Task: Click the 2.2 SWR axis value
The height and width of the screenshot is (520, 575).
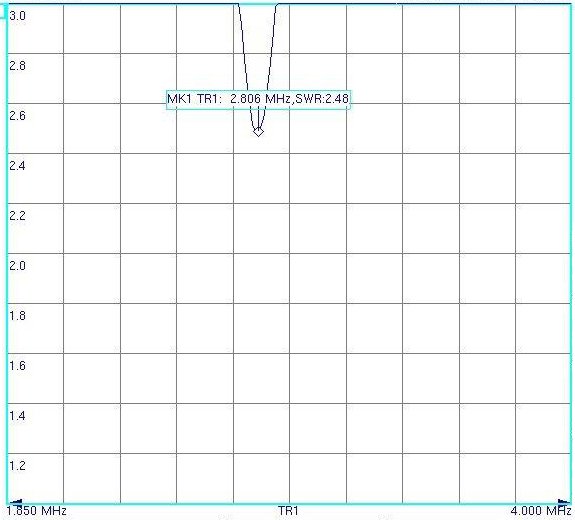Action: point(17,216)
